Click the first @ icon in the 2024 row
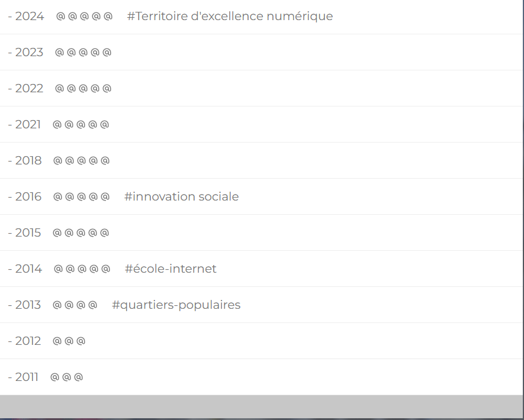 60,17
